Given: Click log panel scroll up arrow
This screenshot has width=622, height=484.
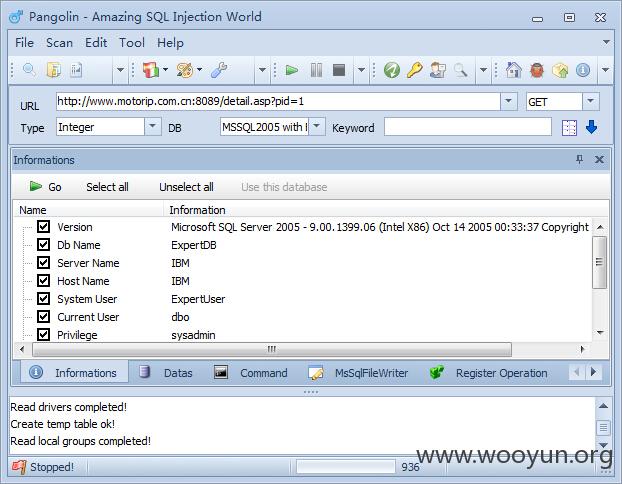Looking at the screenshot, I should tap(603, 406).
